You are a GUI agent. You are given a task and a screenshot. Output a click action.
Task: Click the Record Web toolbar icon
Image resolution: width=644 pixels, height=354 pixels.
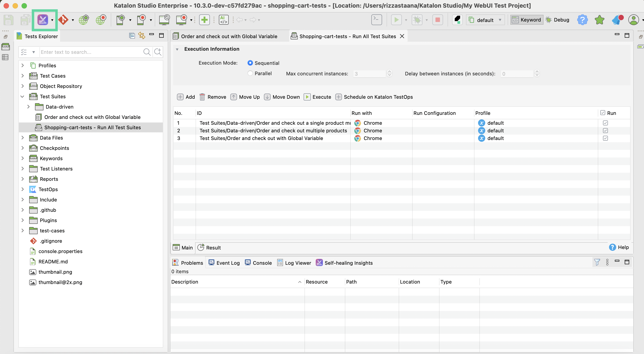(x=101, y=20)
